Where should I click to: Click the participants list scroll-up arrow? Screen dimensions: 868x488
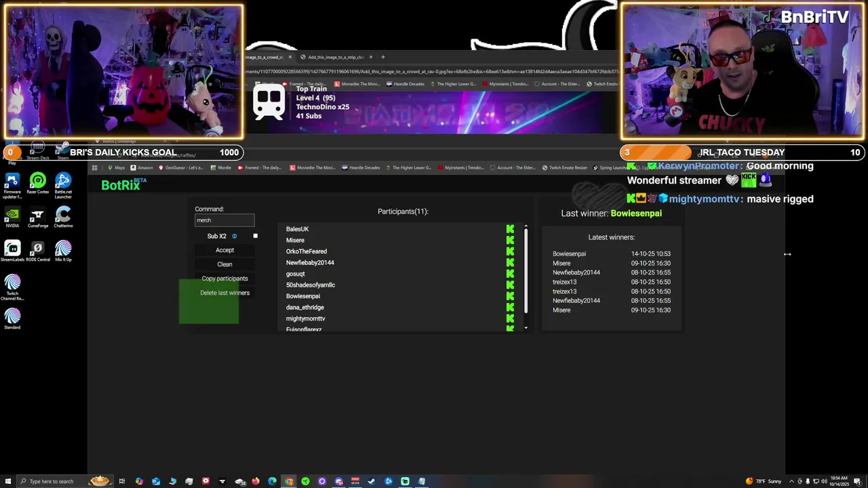point(526,227)
